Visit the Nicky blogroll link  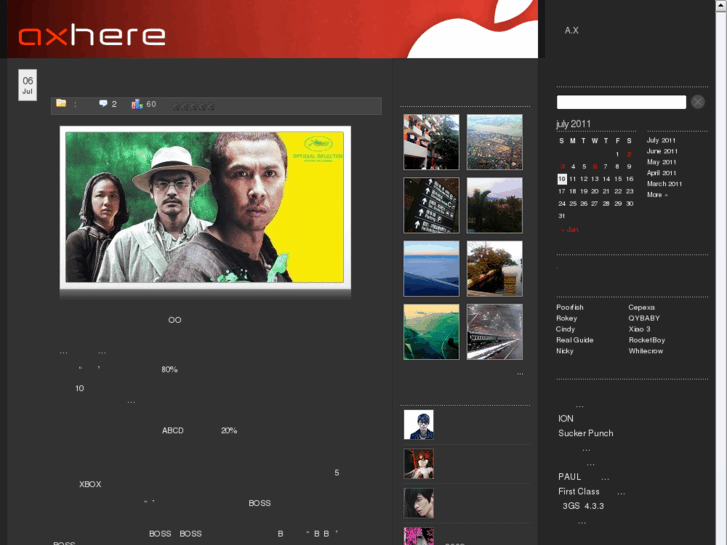pyautogui.click(x=565, y=351)
